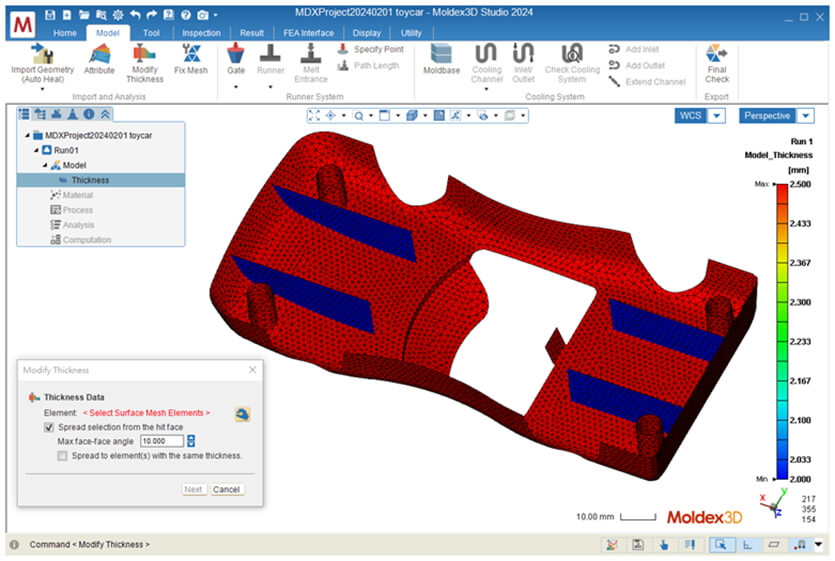Image resolution: width=835 pixels, height=561 pixels.
Task: Open the Result ribbon tab
Action: [251, 33]
